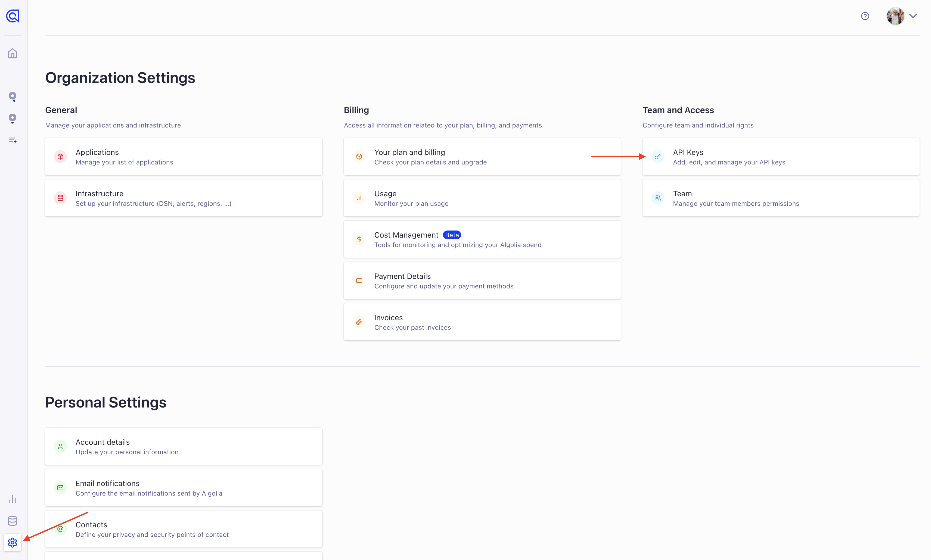The width and height of the screenshot is (931, 560).
Task: Expand the account menu chevron
Action: [x=914, y=16]
